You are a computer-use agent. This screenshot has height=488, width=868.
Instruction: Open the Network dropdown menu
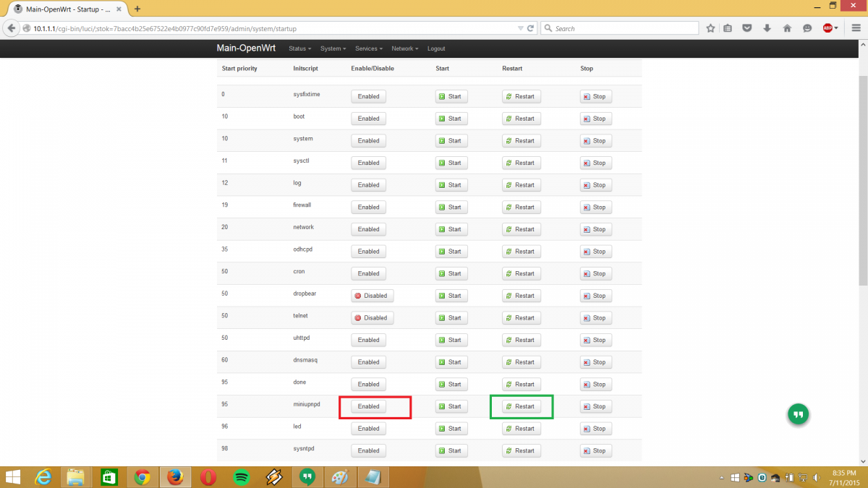pyautogui.click(x=404, y=48)
